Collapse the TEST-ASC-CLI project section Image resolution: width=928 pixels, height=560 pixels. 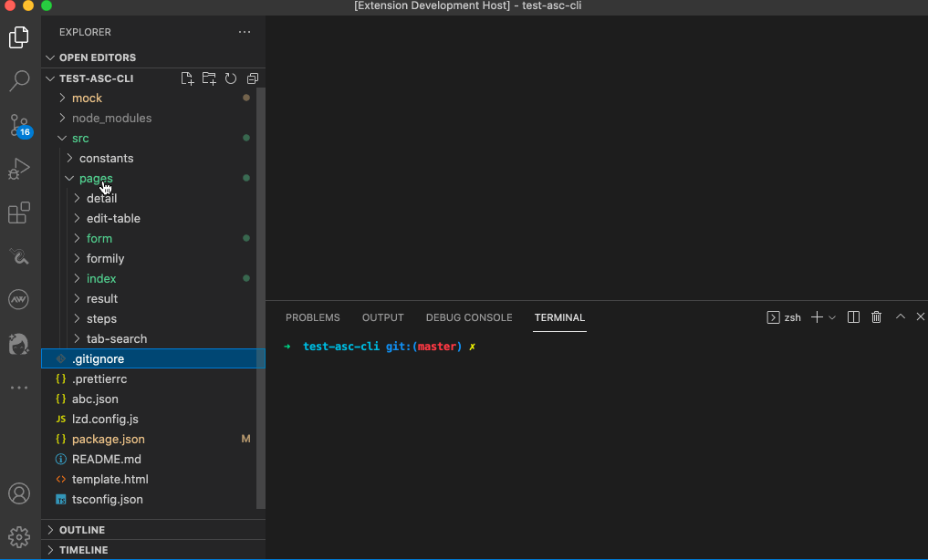(96, 78)
